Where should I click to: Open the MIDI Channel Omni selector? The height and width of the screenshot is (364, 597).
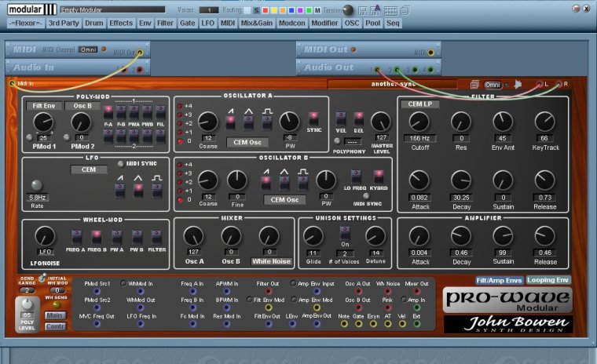coord(88,49)
